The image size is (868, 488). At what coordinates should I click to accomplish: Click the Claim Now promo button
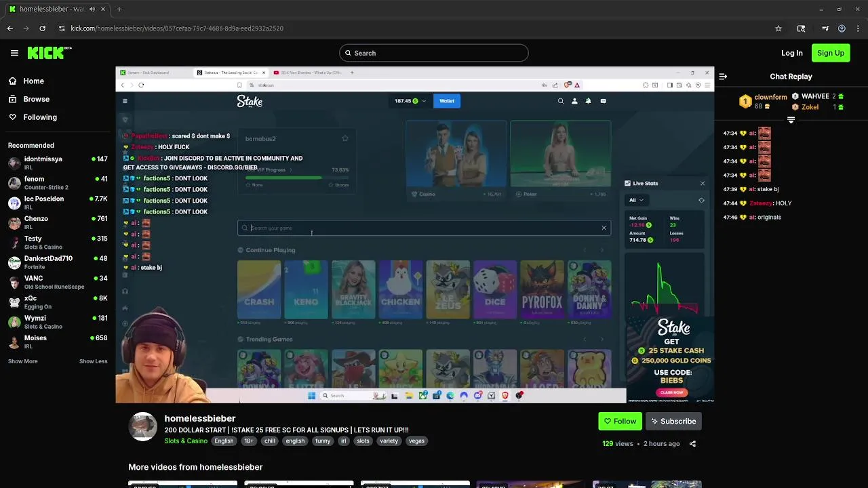[x=671, y=392]
